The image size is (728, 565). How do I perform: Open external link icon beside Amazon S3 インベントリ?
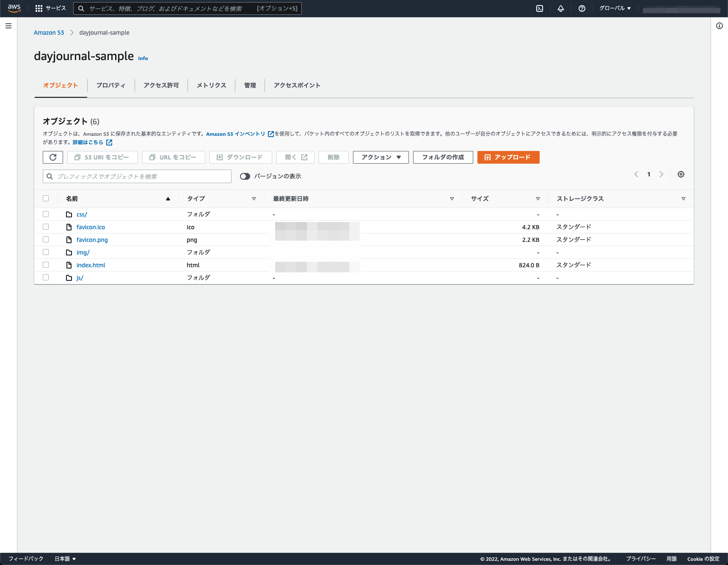click(271, 134)
